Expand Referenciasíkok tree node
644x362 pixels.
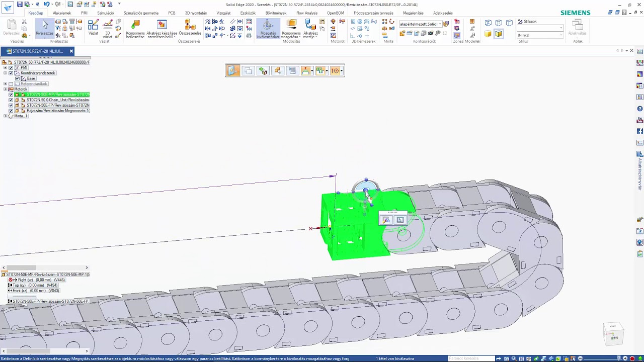point(5,84)
